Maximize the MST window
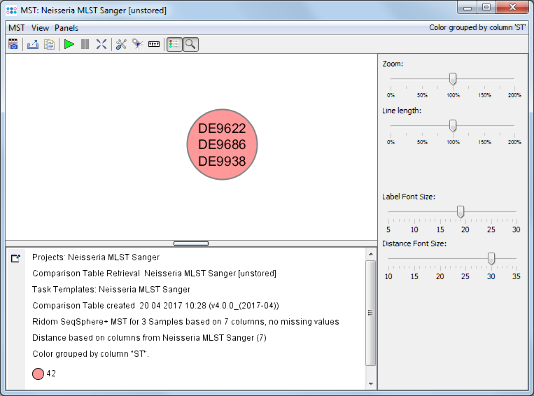 [x=486, y=7]
